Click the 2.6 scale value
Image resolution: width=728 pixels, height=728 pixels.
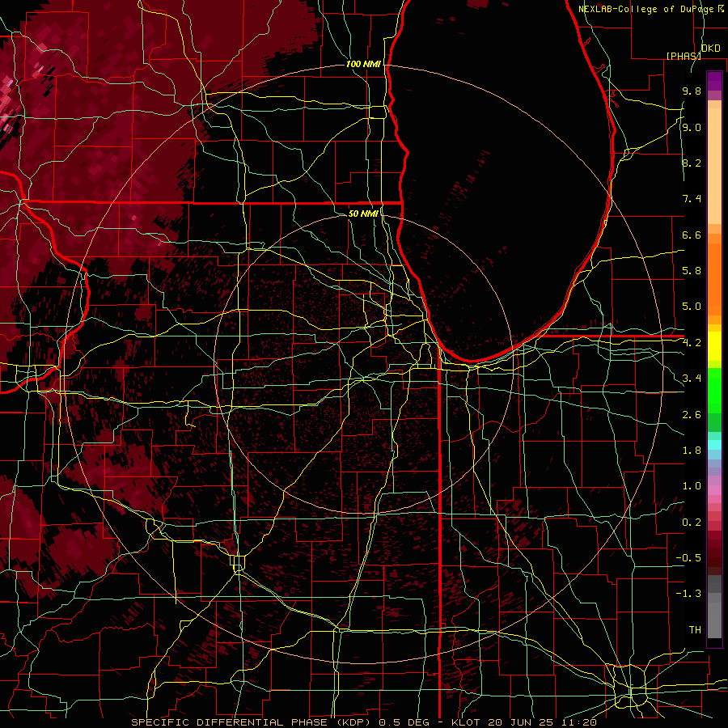pos(692,415)
